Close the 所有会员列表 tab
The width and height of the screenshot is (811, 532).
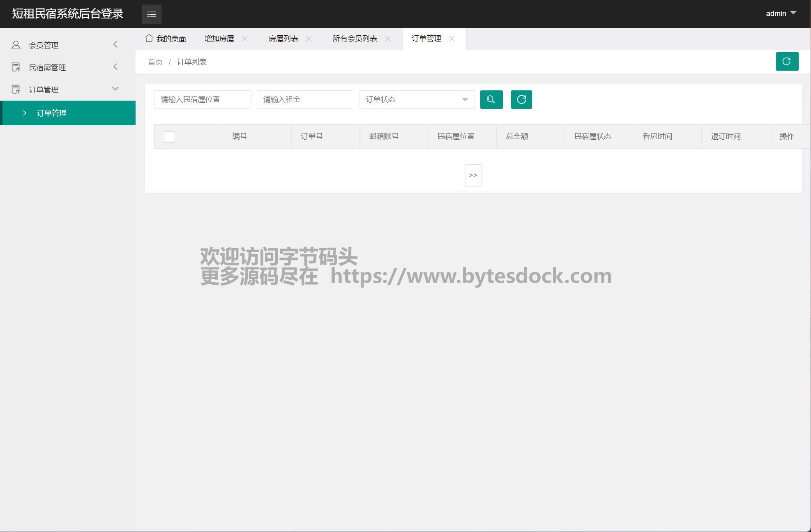pyautogui.click(x=387, y=39)
